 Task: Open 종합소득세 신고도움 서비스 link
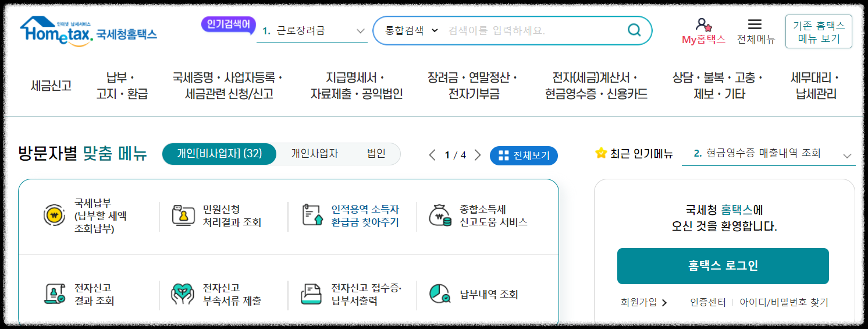[493, 215]
